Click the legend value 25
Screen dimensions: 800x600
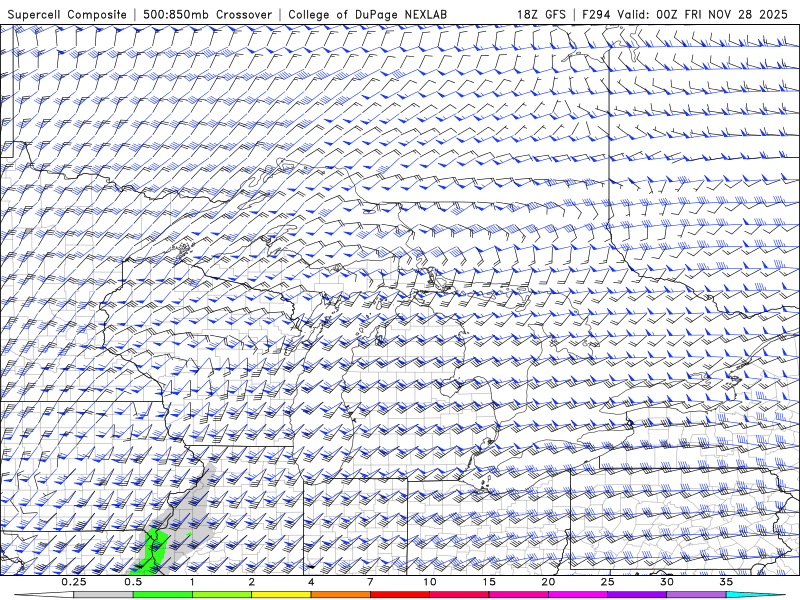(607, 582)
